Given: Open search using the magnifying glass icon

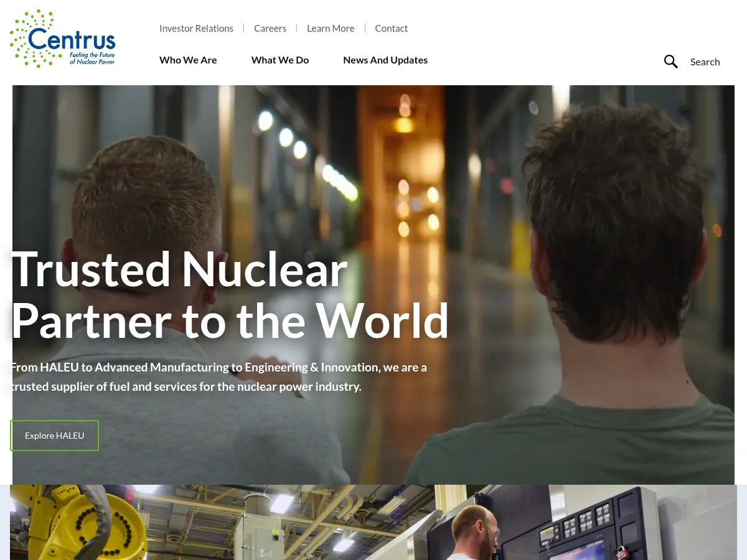Looking at the screenshot, I should [670, 61].
